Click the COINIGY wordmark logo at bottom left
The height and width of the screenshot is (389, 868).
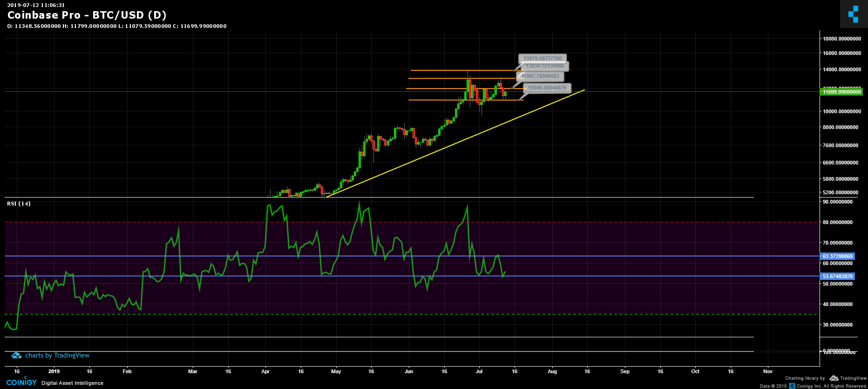(21, 382)
